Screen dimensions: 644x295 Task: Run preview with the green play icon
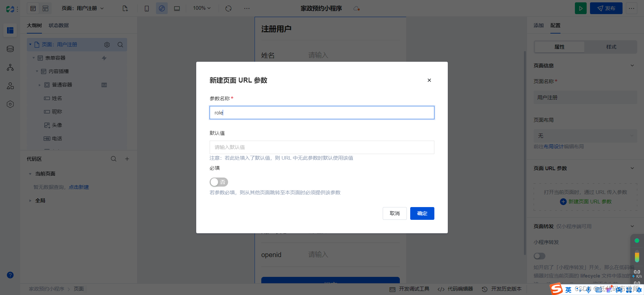click(581, 8)
